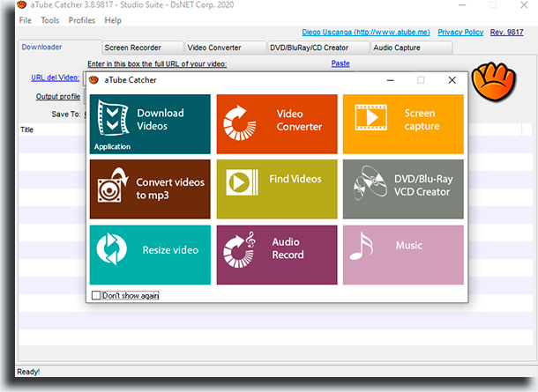
Task: Open the DVD/Blu-Ray VCD Creator discs icon
Action: 370,182
